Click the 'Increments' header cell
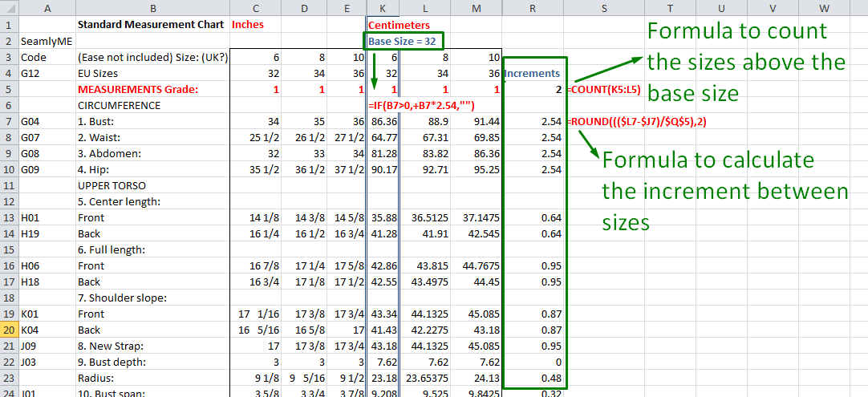The image size is (868, 397). point(532,73)
